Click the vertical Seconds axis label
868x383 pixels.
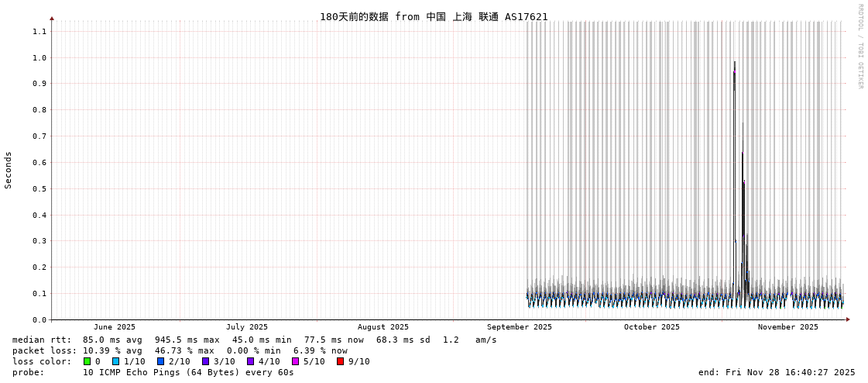click(x=9, y=170)
